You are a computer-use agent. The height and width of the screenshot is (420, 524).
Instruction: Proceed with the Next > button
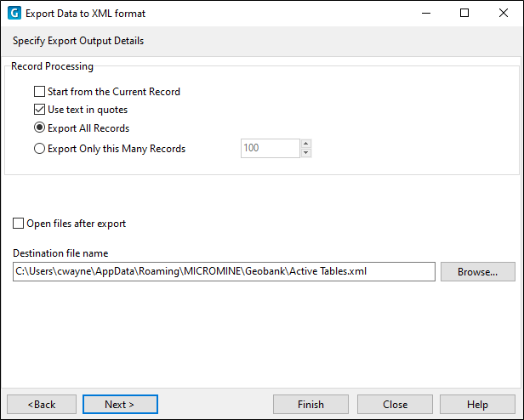click(x=120, y=405)
